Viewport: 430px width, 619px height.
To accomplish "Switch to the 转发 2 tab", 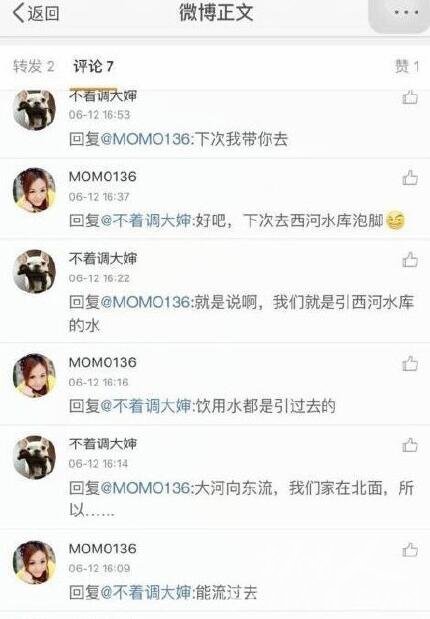I will click(x=34, y=66).
